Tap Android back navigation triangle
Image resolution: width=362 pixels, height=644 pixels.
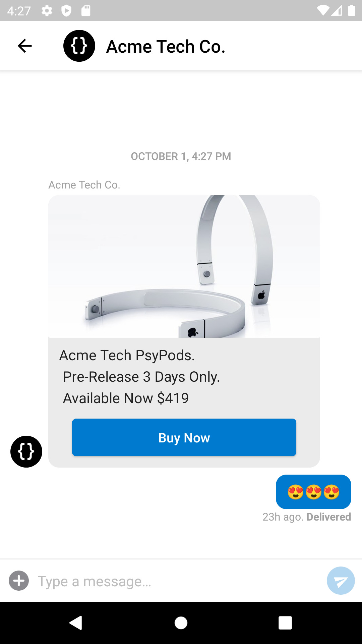76,623
